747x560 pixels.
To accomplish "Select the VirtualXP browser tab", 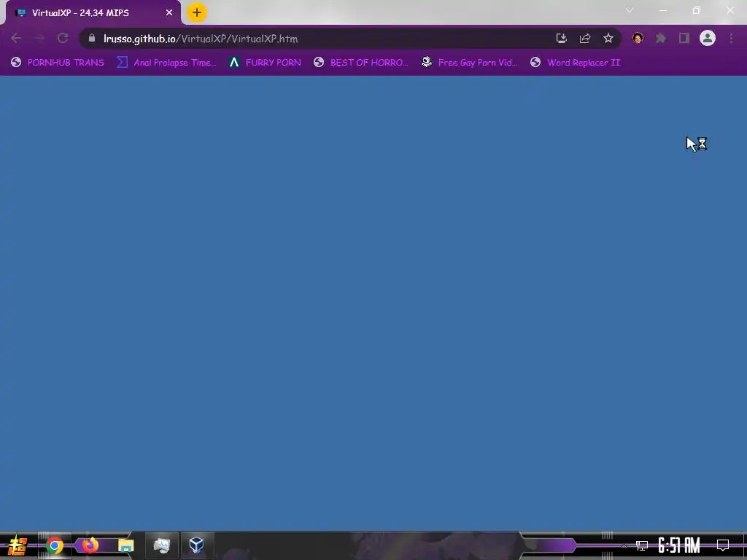I will pyautogui.click(x=90, y=13).
